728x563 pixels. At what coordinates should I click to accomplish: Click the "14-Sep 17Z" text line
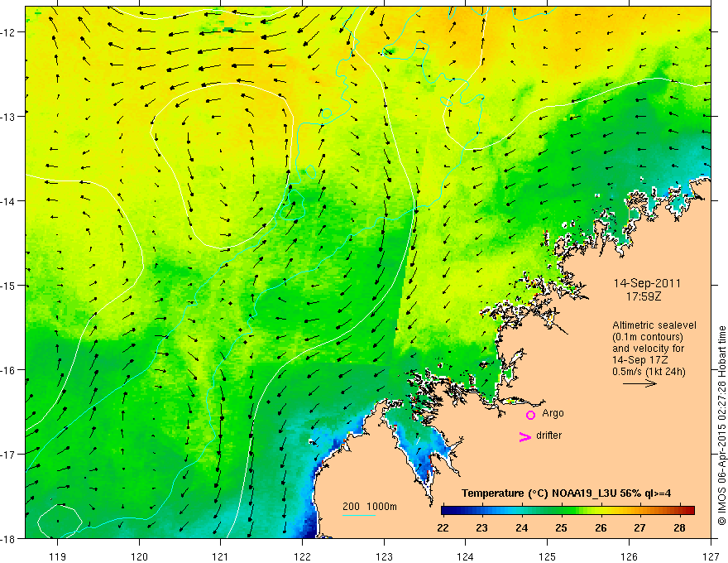641,360
